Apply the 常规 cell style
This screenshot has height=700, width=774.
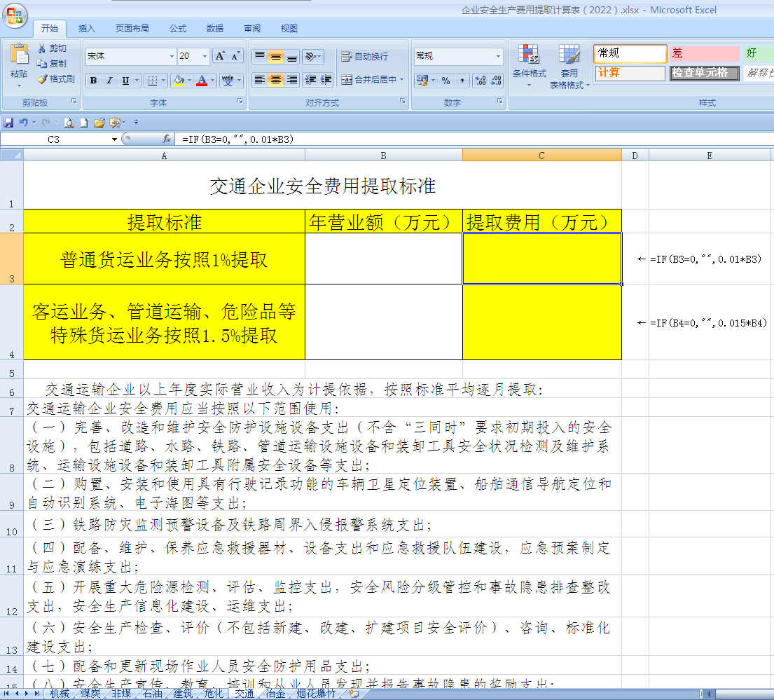pyautogui.click(x=630, y=53)
